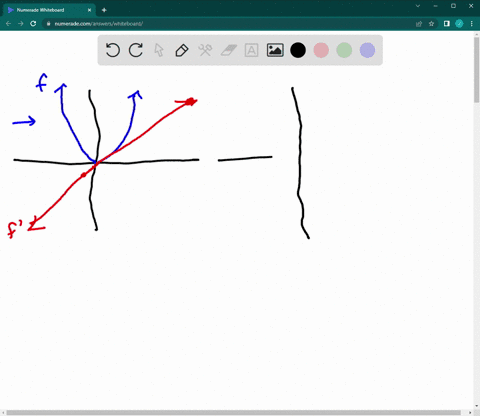The width and height of the screenshot is (480, 416).
Task: Select the pointer cursor tool
Action: click(x=159, y=50)
